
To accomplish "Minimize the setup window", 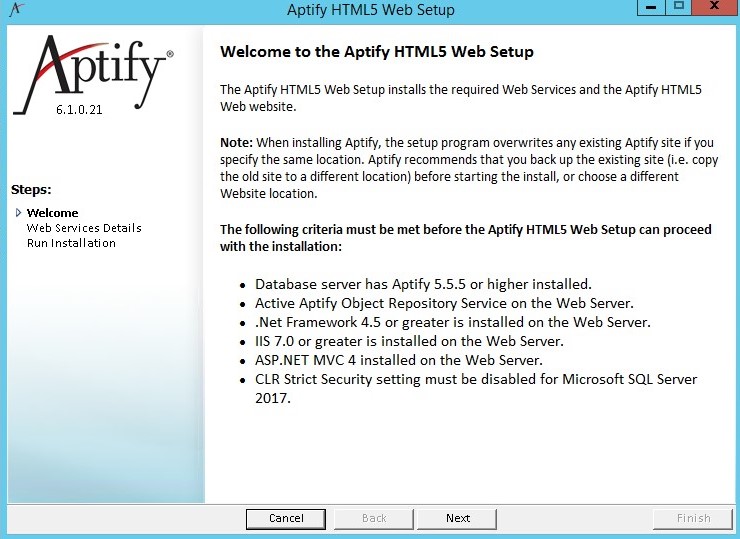I will (651, 7).
